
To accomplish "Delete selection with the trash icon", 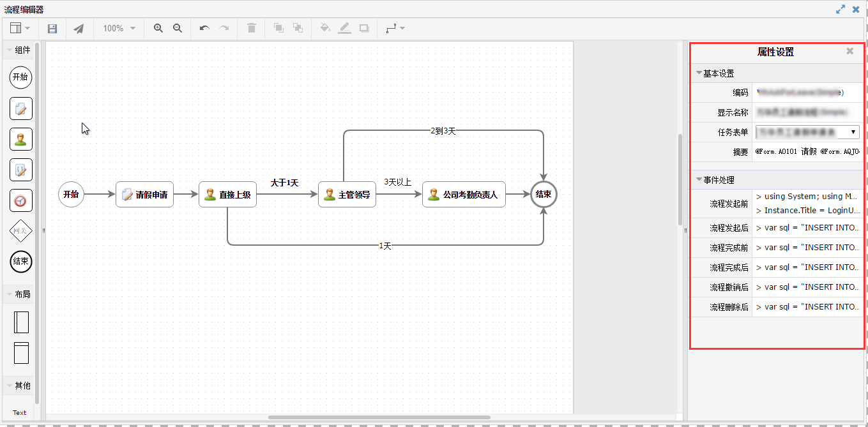I will coord(252,28).
